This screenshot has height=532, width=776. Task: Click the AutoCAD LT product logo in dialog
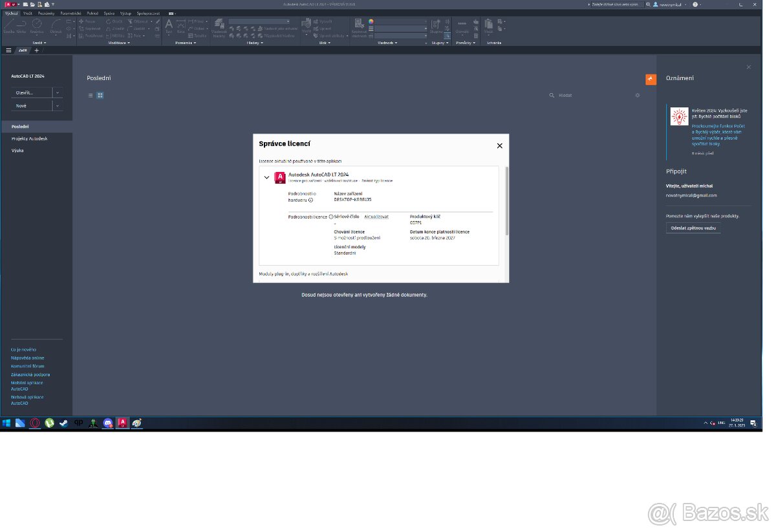tap(280, 178)
